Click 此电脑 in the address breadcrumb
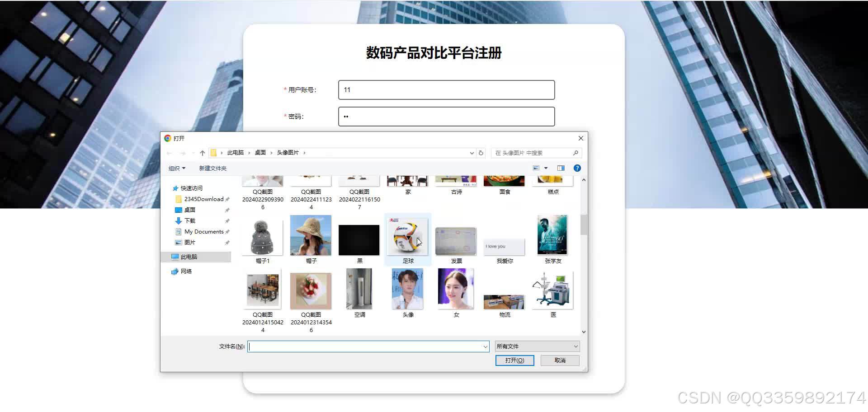Viewport: 868px width, 412px height. tap(235, 153)
